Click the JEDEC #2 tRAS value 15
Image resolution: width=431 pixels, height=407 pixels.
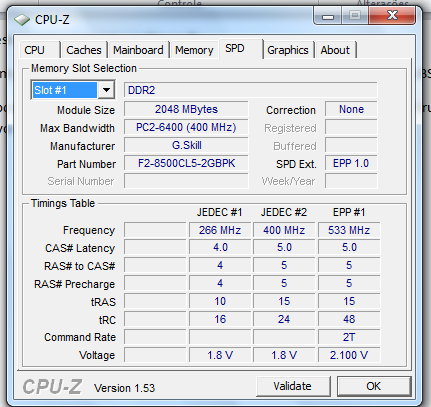(284, 302)
